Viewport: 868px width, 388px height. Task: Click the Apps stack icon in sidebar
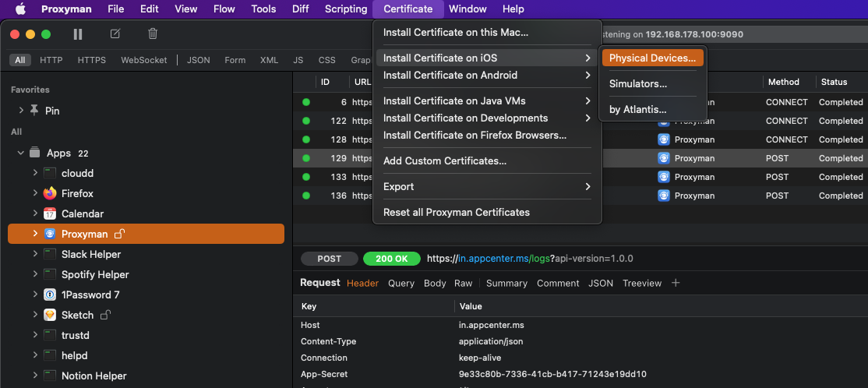(x=35, y=153)
